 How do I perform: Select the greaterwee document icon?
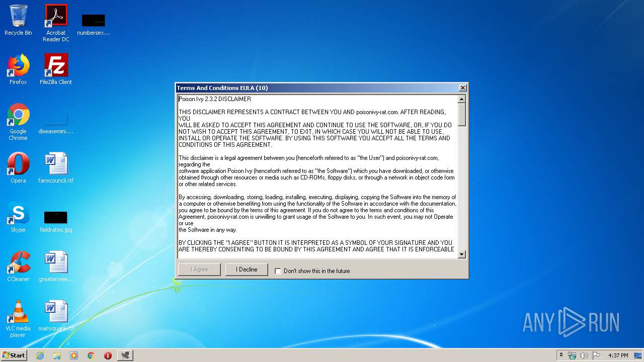[x=56, y=266]
